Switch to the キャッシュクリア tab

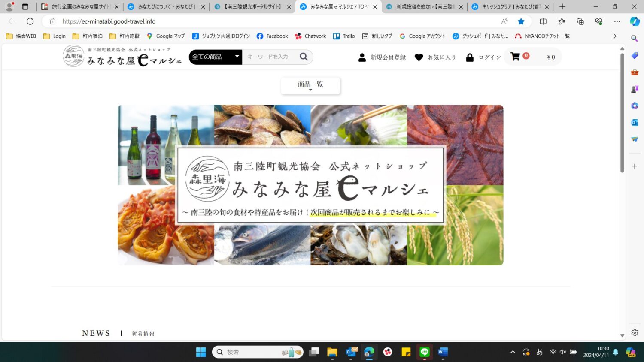coord(509,6)
